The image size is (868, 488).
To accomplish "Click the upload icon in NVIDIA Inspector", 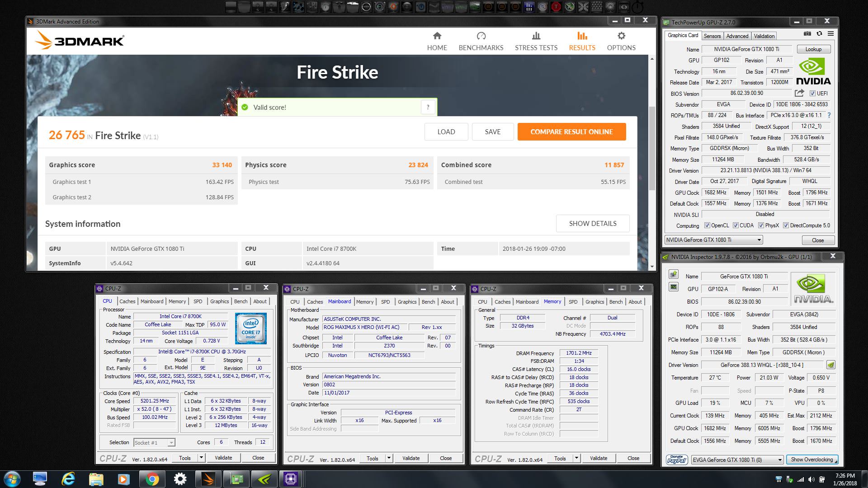I will click(673, 274).
